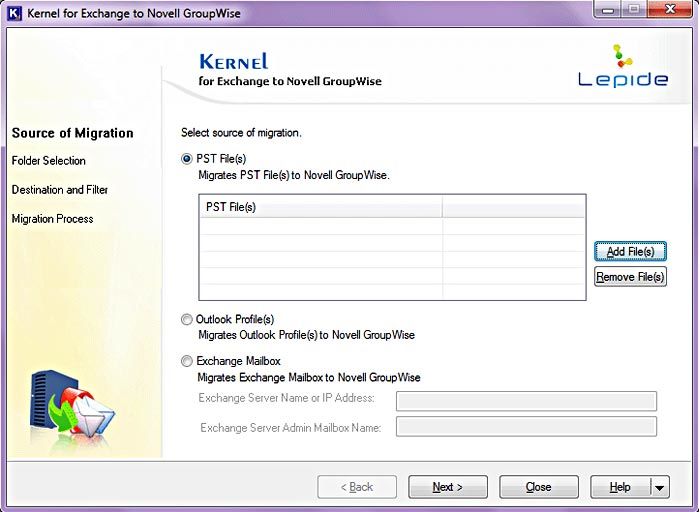This screenshot has width=700, height=512.
Task: Click 'Select source of migration.' text
Action: click(241, 133)
